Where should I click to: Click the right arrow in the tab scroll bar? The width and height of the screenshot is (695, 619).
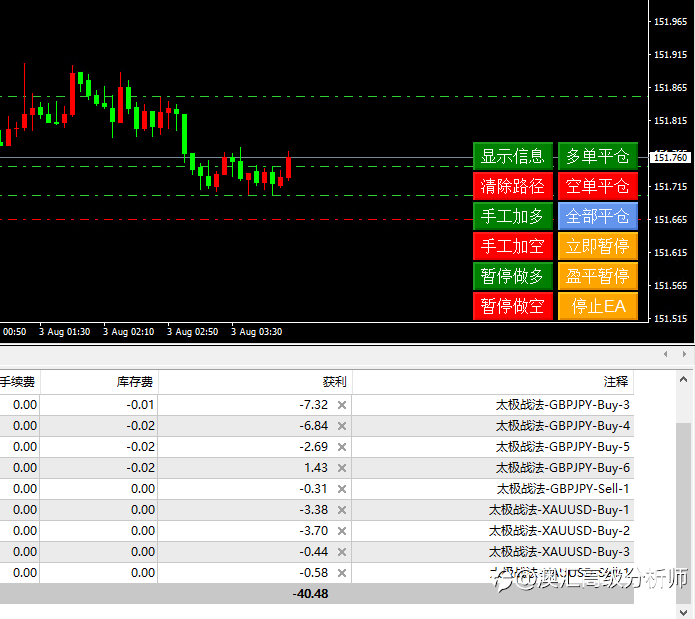pos(684,354)
